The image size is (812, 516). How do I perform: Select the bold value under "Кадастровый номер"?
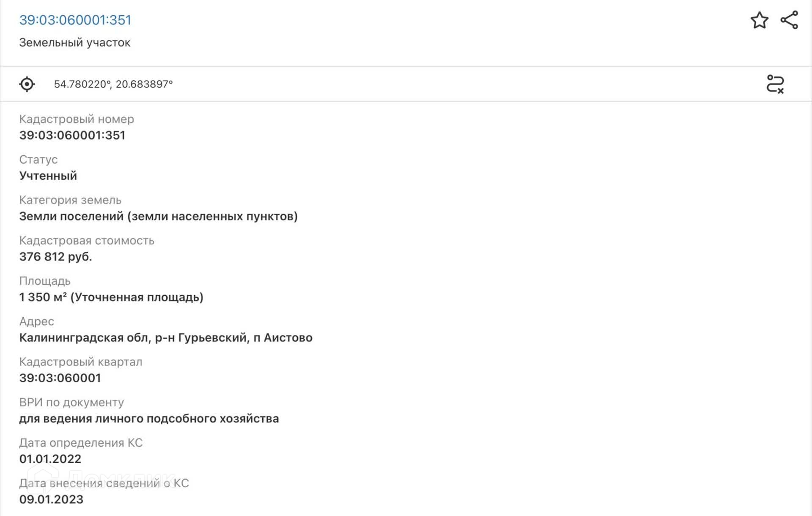pyautogui.click(x=72, y=135)
